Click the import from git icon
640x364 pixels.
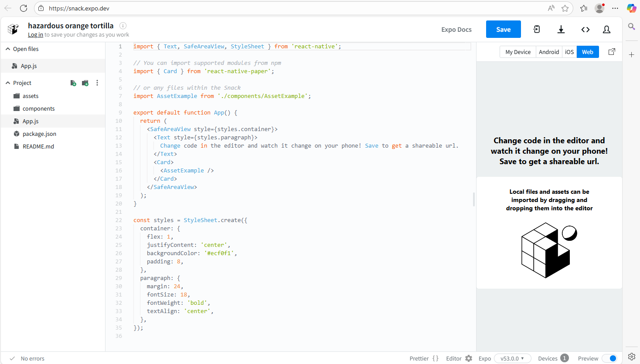[537, 29]
